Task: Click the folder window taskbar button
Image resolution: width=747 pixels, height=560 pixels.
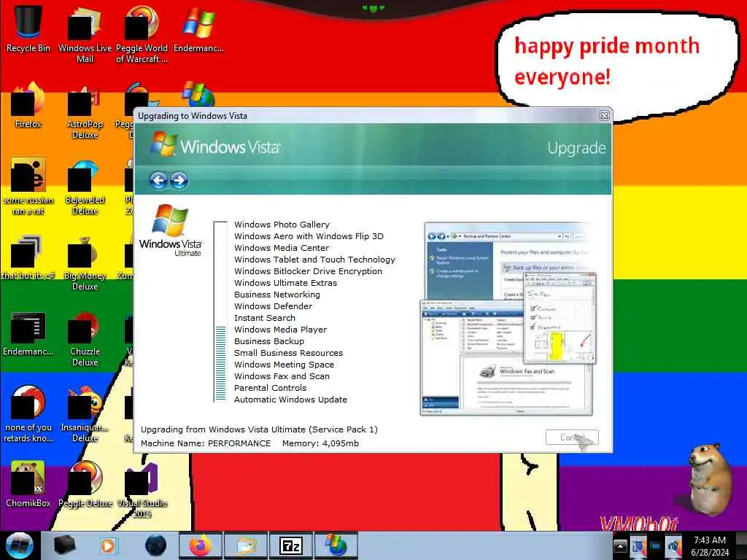Action: [245, 545]
